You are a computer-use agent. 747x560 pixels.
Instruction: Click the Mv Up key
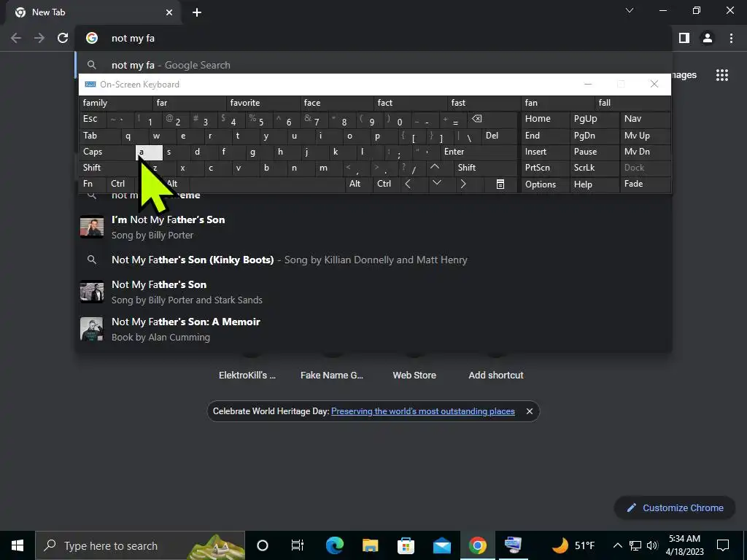(x=645, y=136)
